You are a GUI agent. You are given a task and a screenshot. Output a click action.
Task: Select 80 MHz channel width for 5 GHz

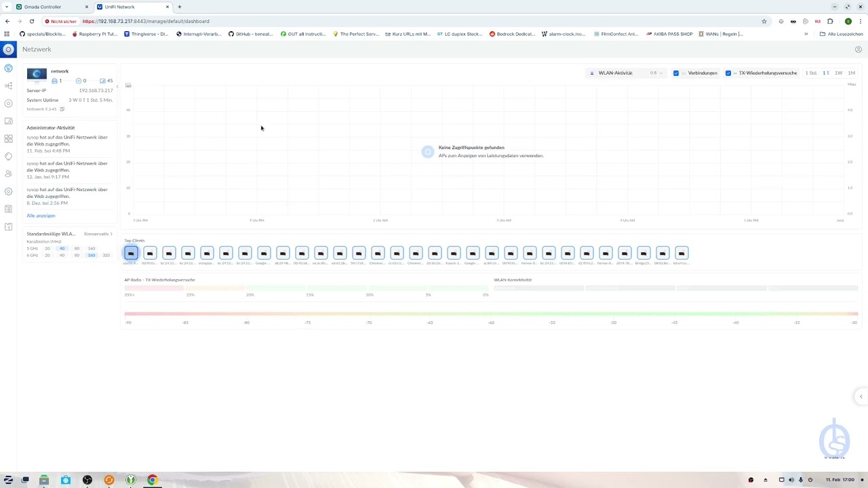point(77,248)
